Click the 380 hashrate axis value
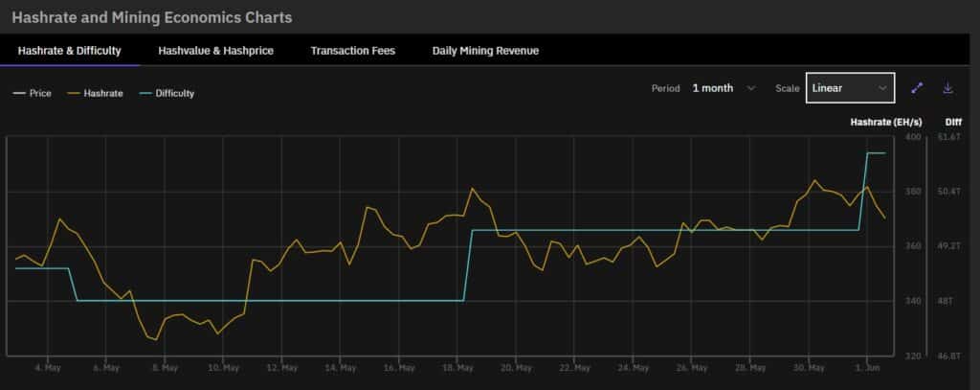 [x=913, y=192]
